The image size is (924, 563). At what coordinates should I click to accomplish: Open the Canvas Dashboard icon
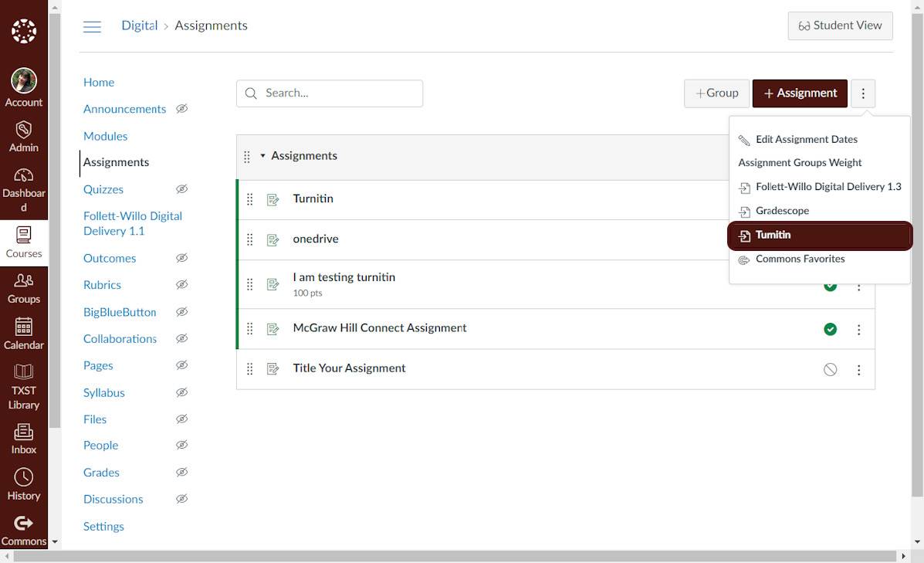point(24,176)
